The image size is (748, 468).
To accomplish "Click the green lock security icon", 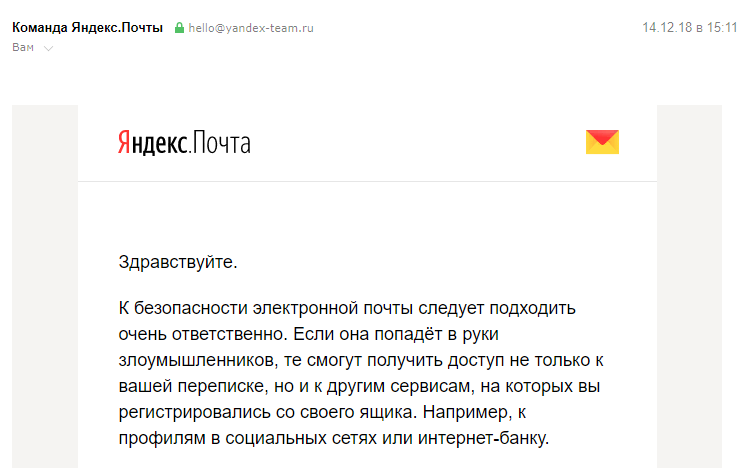I will coord(179,29).
